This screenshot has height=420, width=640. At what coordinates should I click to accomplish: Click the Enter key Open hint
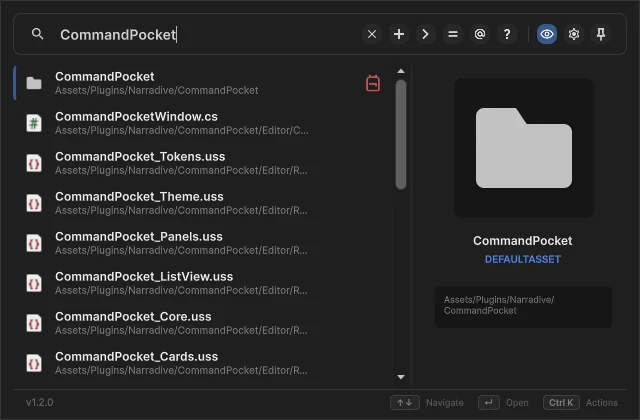[489, 403]
